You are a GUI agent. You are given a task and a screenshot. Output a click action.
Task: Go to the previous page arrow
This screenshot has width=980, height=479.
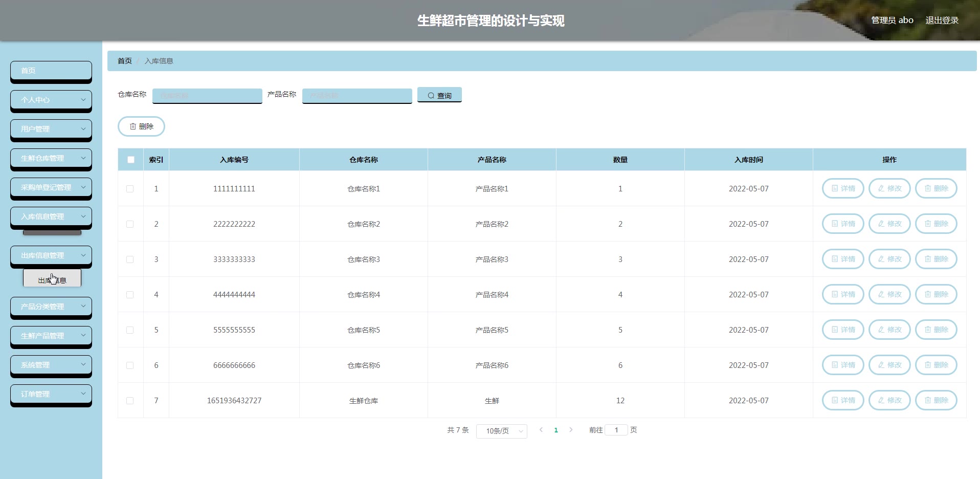coord(541,430)
